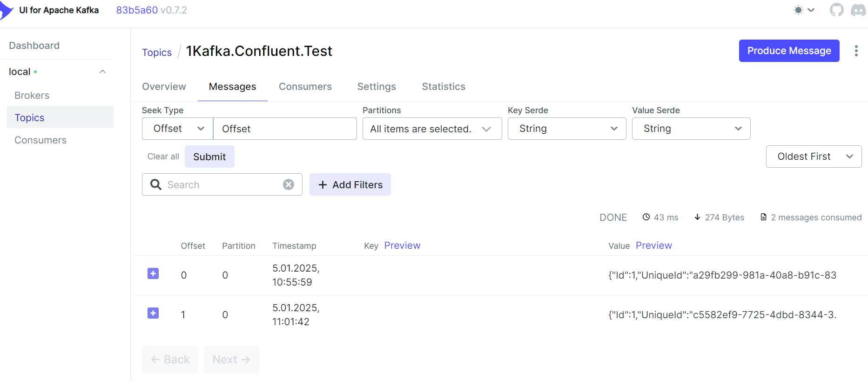Click the magnifier search icon
The height and width of the screenshot is (382, 868).
156,184
